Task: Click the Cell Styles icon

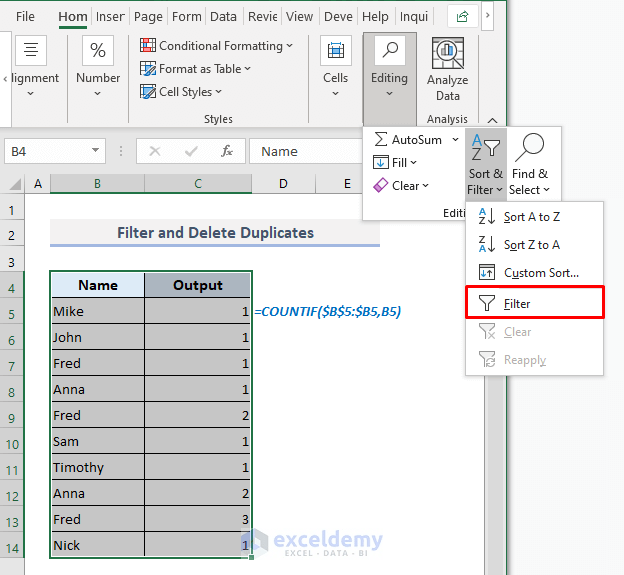Action: coord(148,92)
